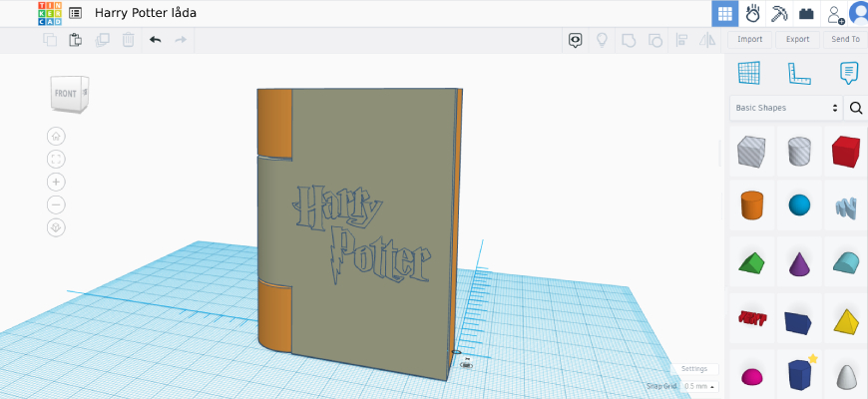Click the Zoom in plus button
The image size is (868, 399).
click(56, 183)
